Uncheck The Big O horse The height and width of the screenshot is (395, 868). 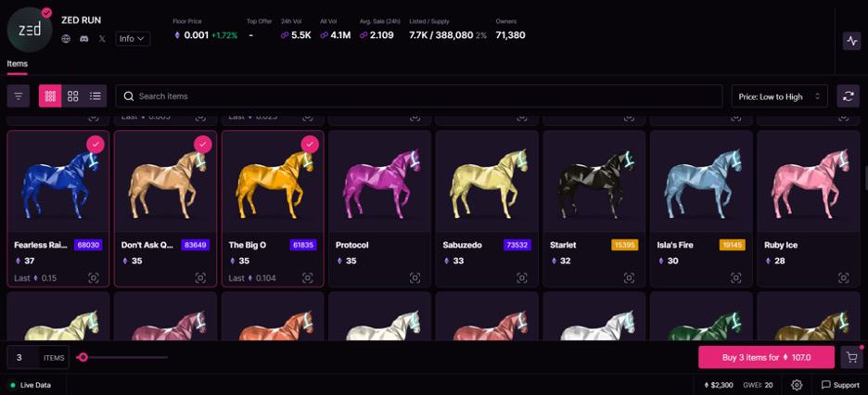tap(310, 145)
